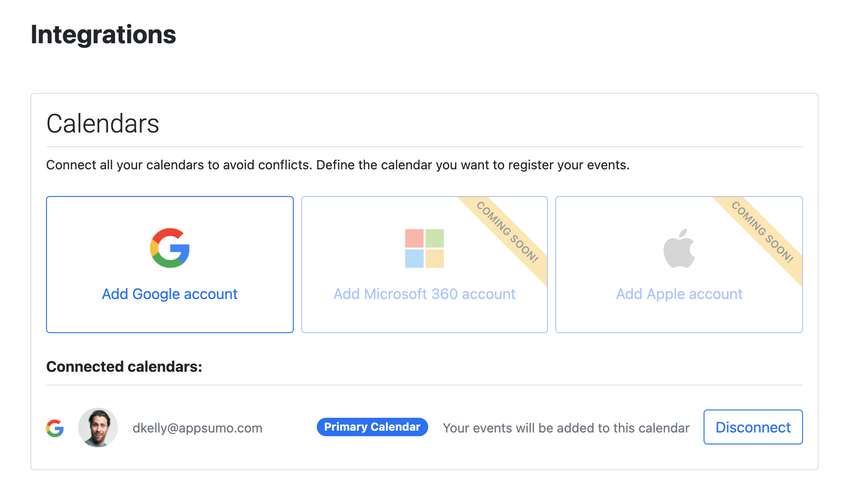The image size is (850, 496).
Task: Click small Google icon beside connected account
Action: pos(55,428)
